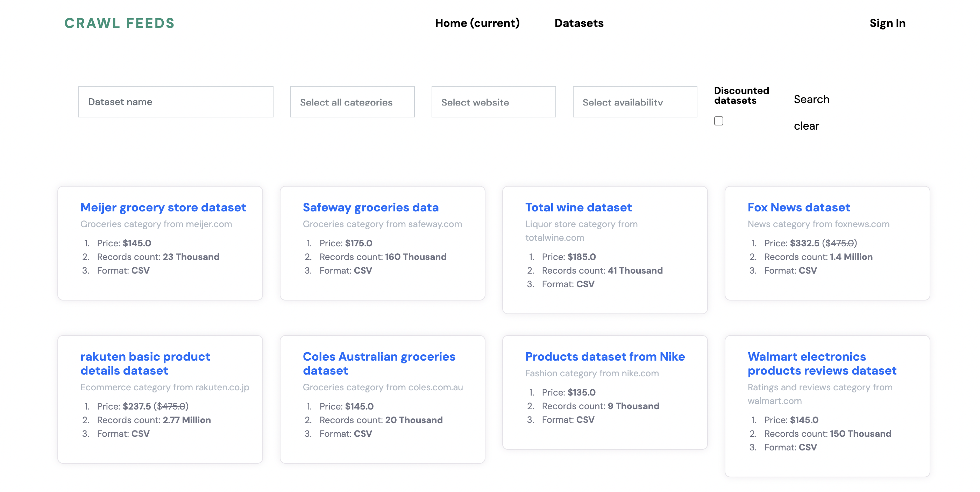
Task: Open rakuten basic product details dataset
Action: point(145,363)
